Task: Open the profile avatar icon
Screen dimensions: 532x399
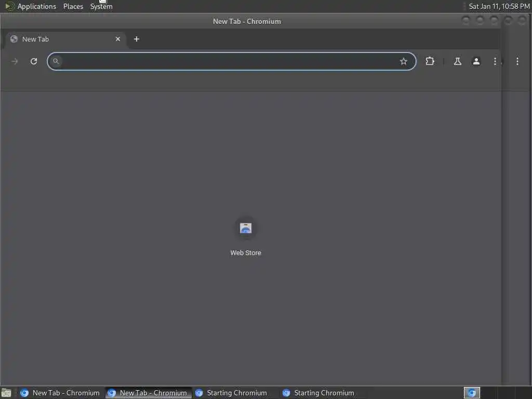Action: point(476,61)
